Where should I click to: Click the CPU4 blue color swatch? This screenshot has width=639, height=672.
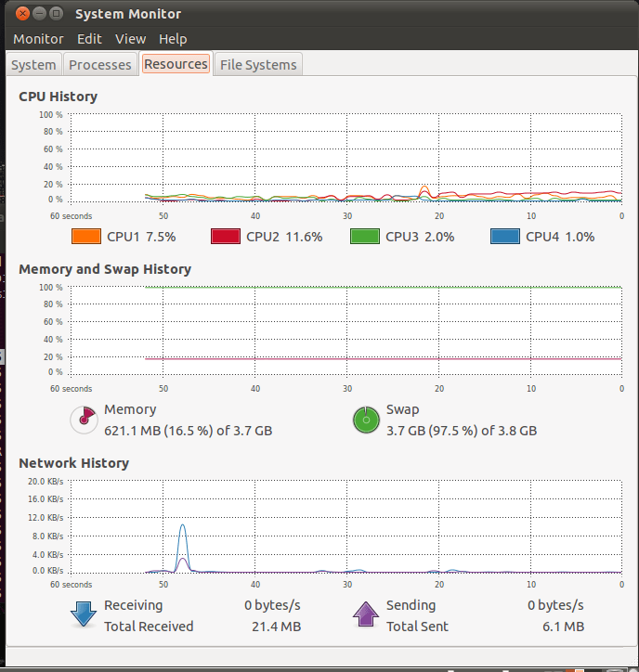505,237
